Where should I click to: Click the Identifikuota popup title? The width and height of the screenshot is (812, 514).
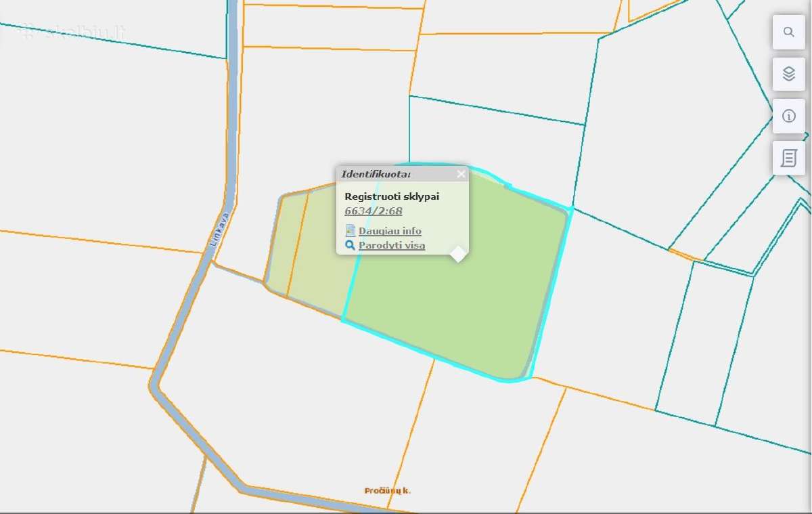376,174
